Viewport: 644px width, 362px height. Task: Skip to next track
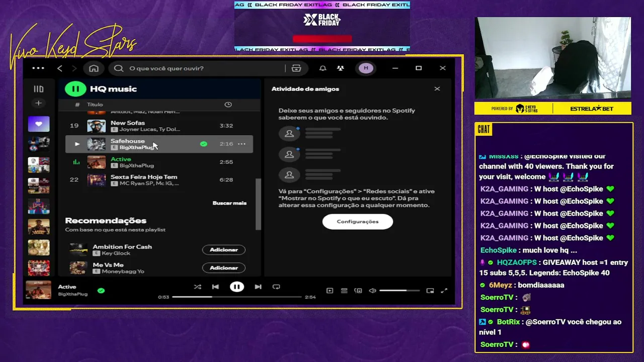pos(258,287)
